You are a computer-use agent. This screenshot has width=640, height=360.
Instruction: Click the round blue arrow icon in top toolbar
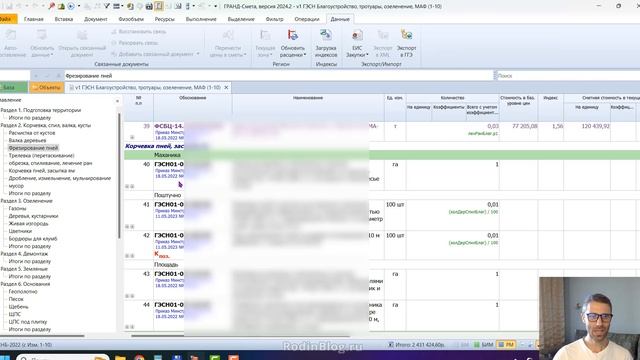[71, 6]
